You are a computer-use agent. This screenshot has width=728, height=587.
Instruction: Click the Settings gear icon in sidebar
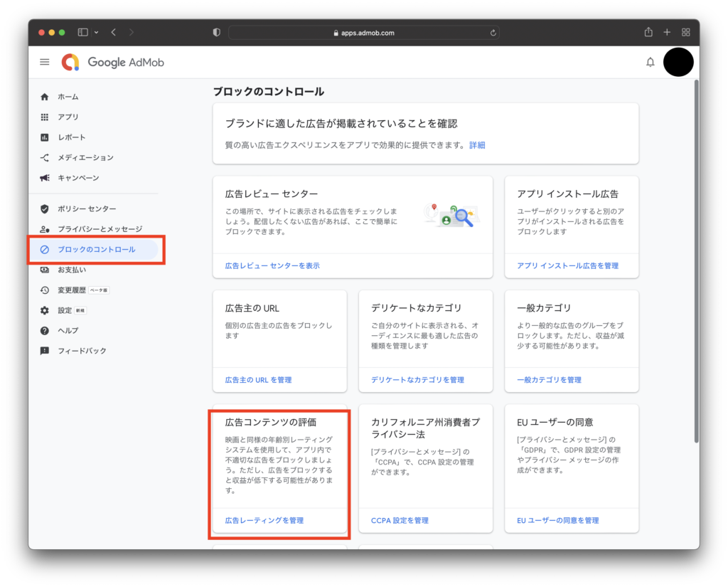(x=45, y=310)
